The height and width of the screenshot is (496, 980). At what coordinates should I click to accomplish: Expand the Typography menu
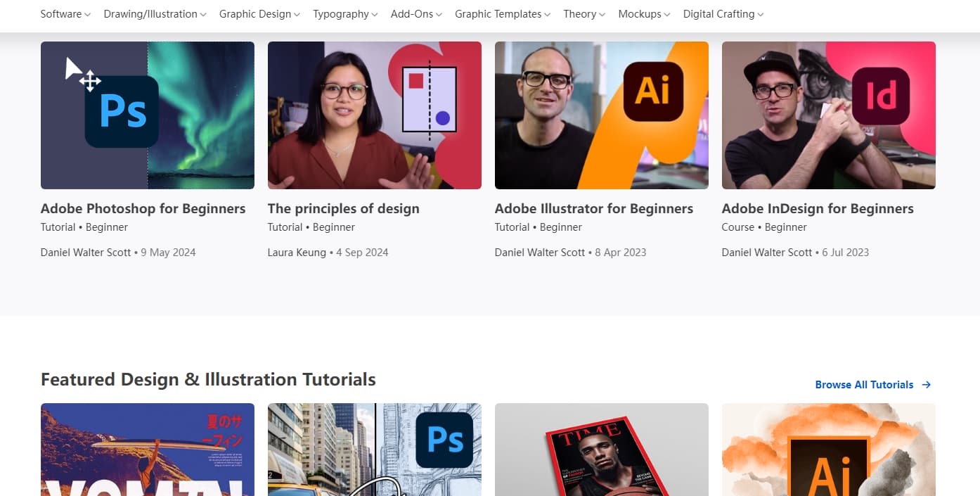coord(345,14)
